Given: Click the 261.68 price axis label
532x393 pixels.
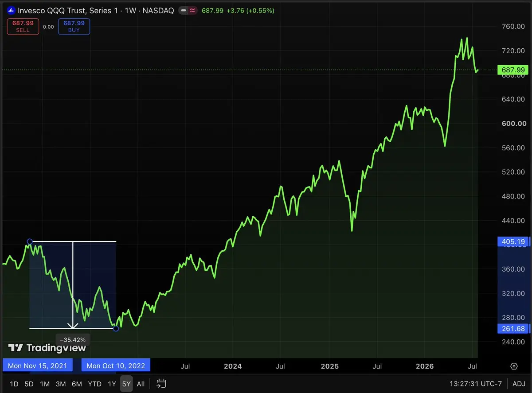Looking at the screenshot, I should coord(513,328).
